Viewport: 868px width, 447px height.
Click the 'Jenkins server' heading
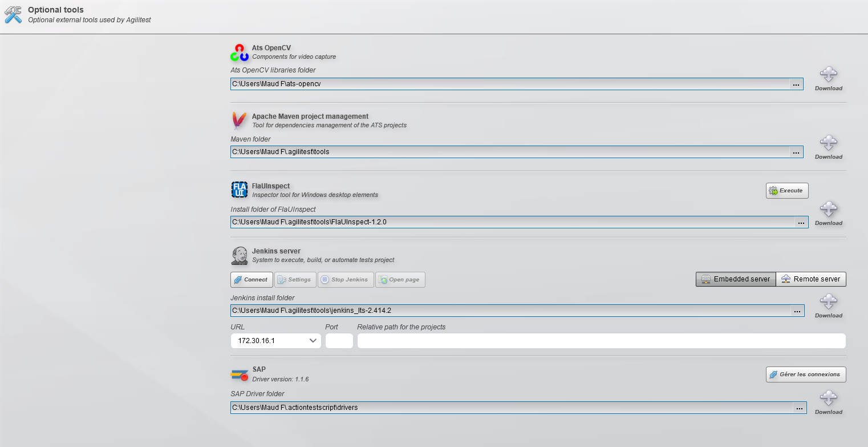276,251
